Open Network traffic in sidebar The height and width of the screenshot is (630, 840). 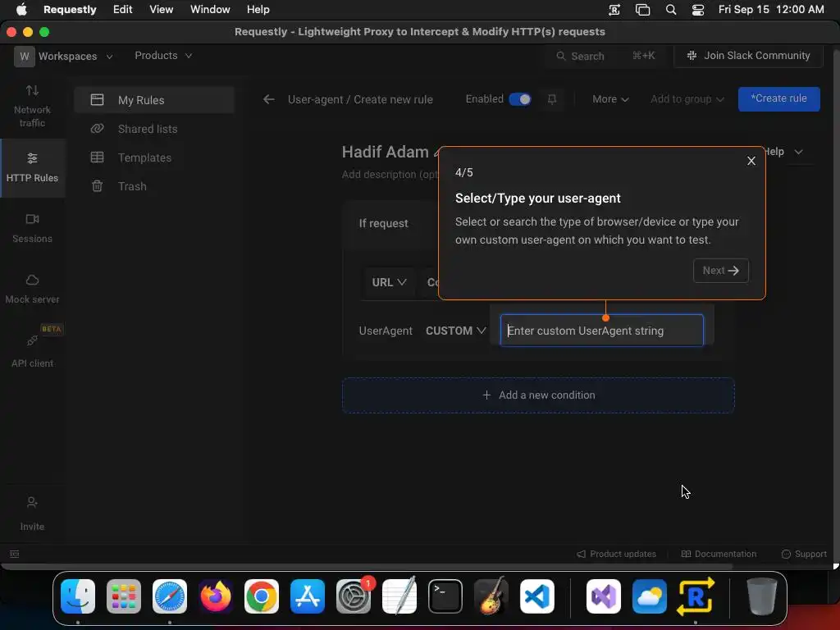click(x=32, y=106)
